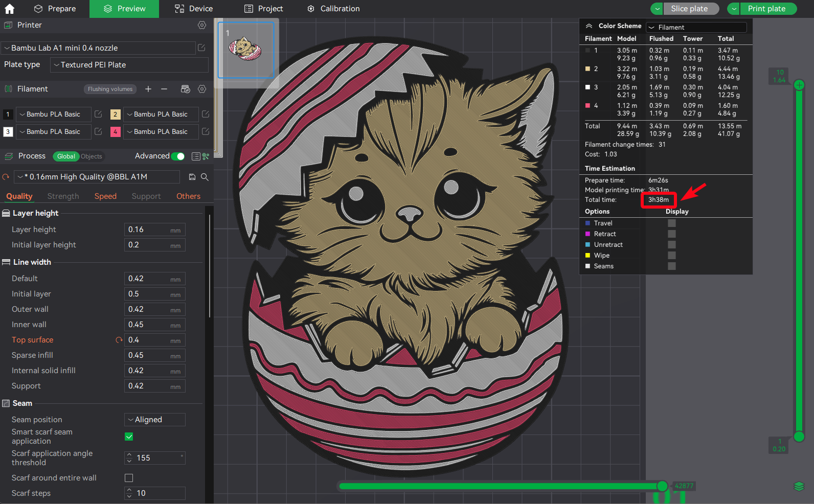Toggle display of Travel moves

(672, 223)
